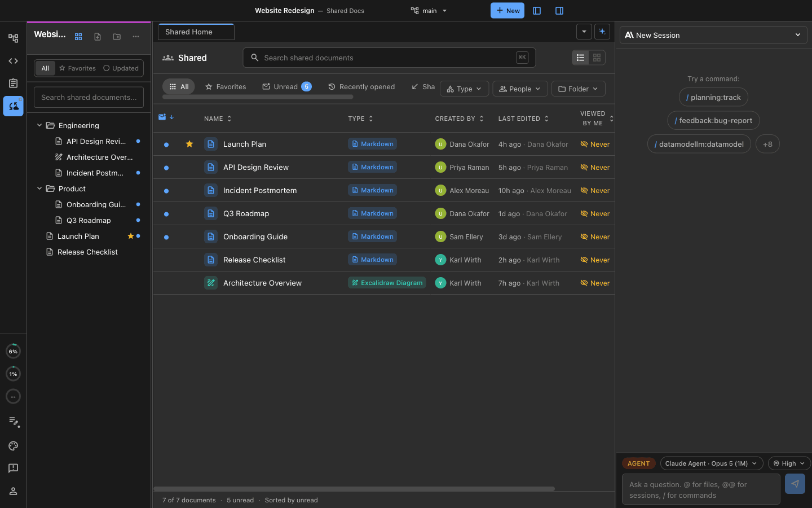
Task: Open the Claude Agent model selector
Action: click(712, 463)
